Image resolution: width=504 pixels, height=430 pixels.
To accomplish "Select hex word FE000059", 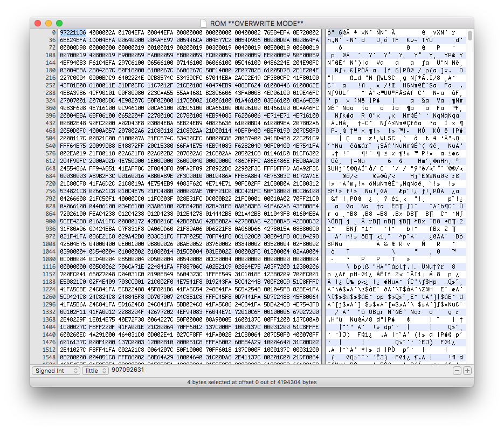I will click(x=277, y=56).
